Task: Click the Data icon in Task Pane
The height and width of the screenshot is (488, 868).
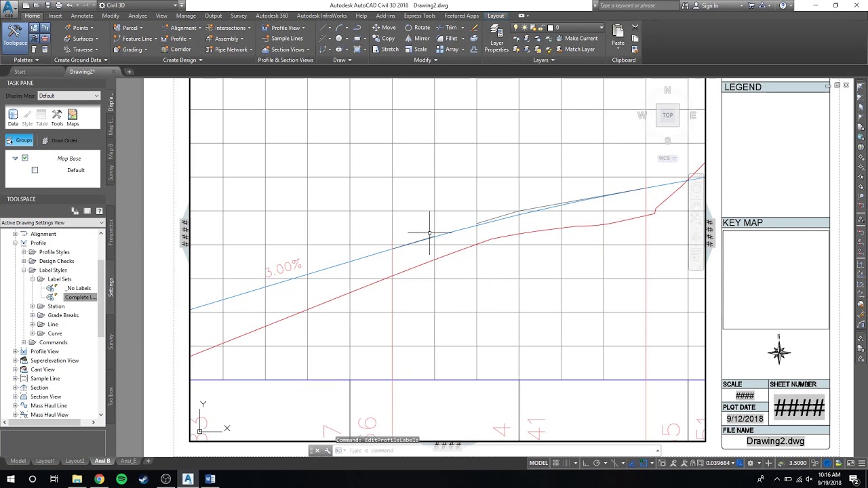Action: 13,118
